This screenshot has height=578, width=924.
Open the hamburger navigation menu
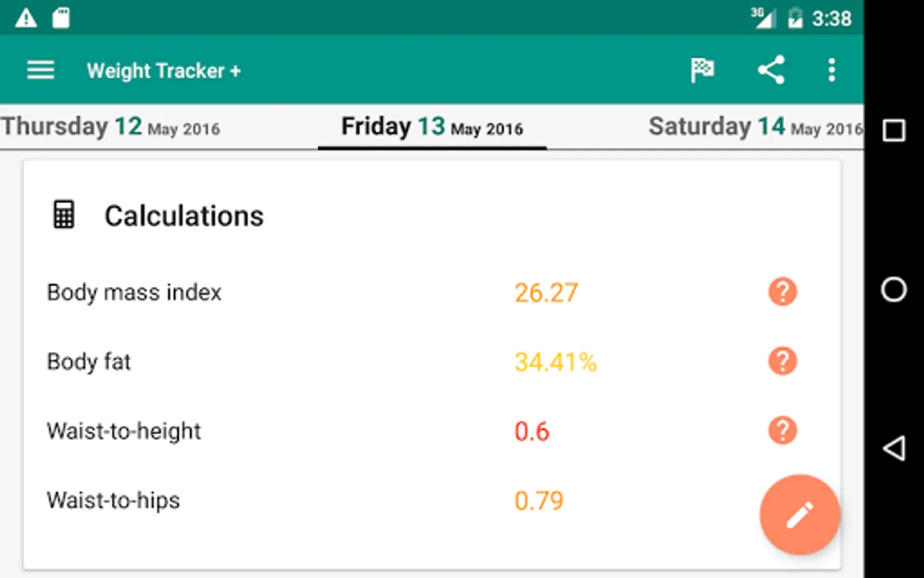tap(40, 70)
